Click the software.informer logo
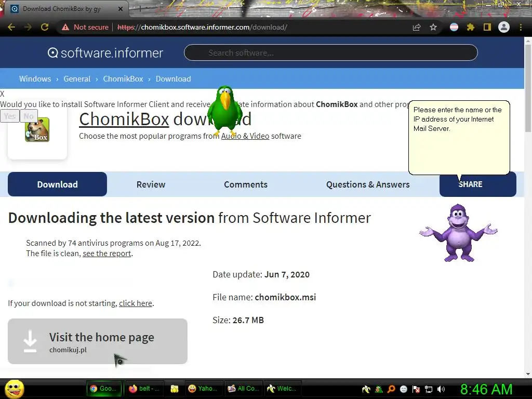This screenshot has width=532, height=399. point(105,53)
